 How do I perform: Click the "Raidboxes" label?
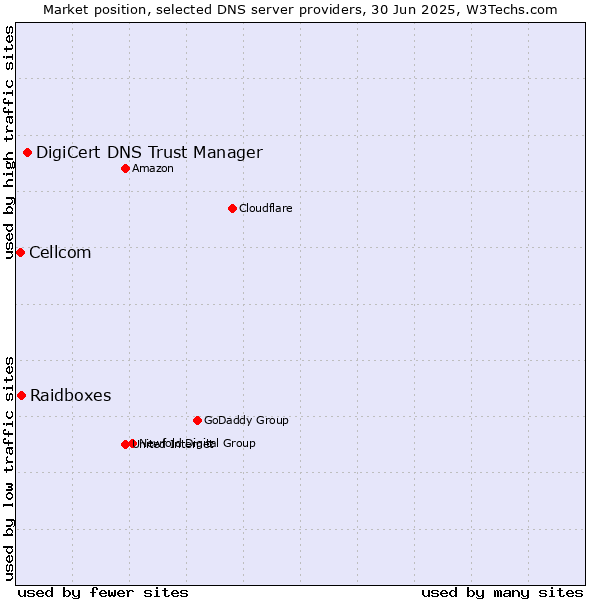pyautogui.click(x=70, y=395)
